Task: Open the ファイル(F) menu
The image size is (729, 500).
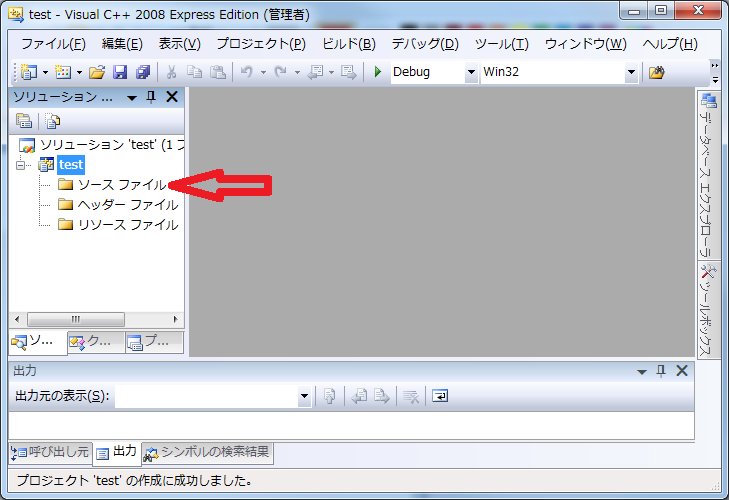Action: (53, 44)
